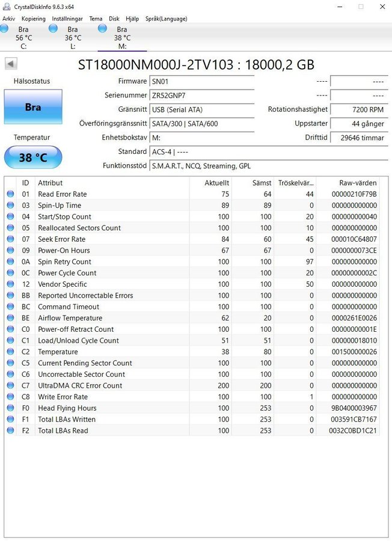Go to previous disk with left arrow
The image size is (392, 541).
(x=11, y=64)
